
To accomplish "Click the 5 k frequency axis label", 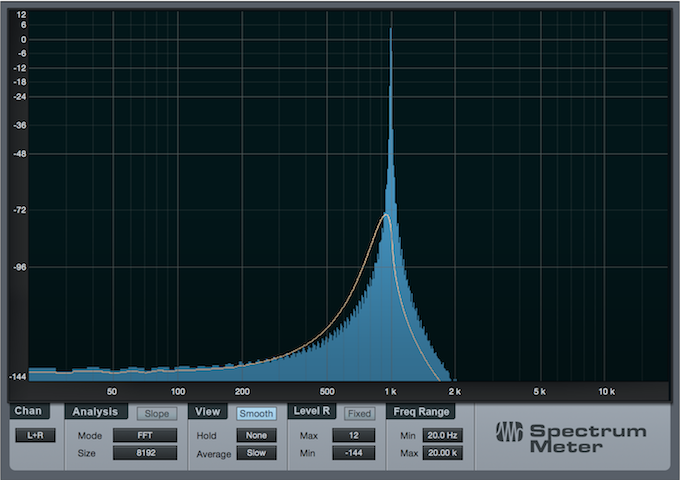I will pos(539,392).
